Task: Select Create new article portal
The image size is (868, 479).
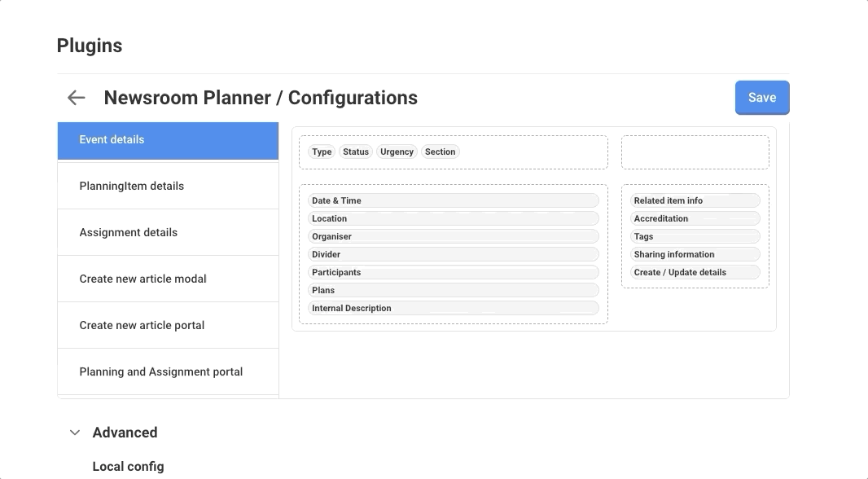Action: (x=168, y=326)
